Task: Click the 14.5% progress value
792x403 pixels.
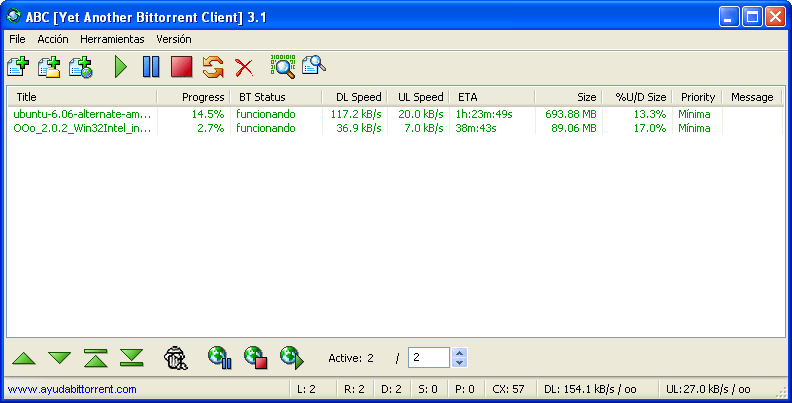Action: click(x=208, y=114)
